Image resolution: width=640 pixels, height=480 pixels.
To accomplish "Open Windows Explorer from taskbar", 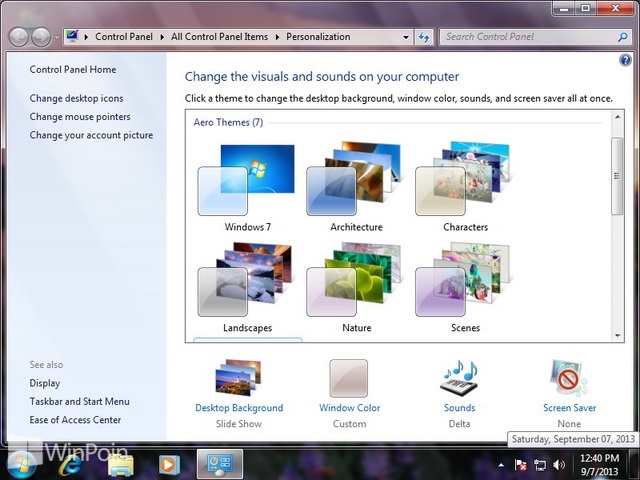I will (120, 464).
